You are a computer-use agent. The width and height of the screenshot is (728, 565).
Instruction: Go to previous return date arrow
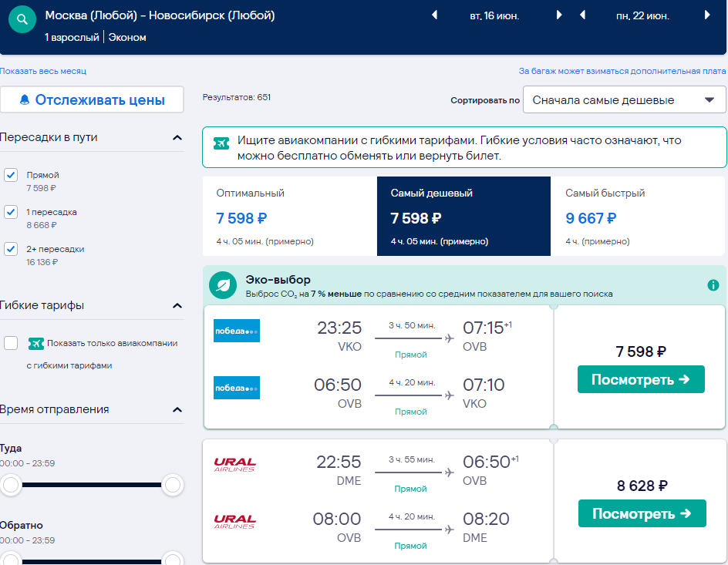tap(583, 15)
